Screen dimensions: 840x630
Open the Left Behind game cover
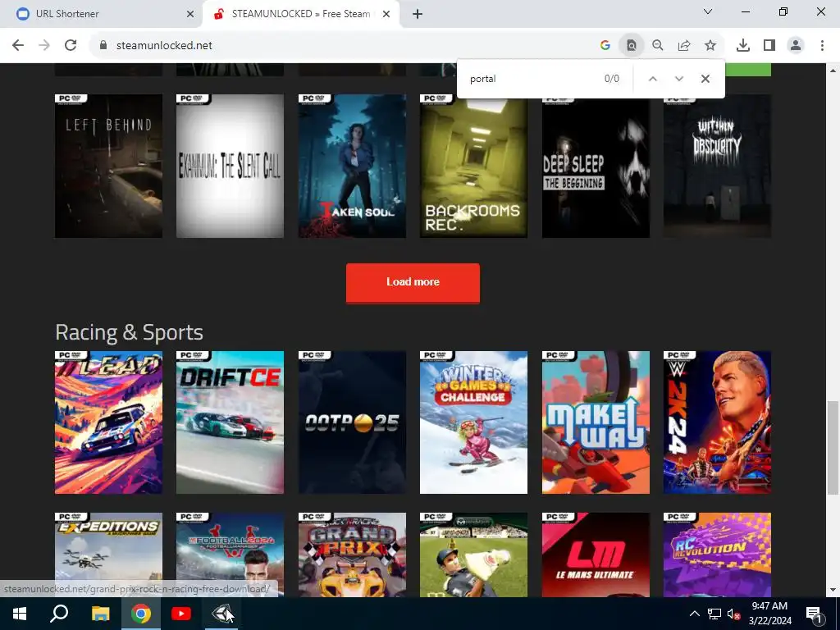(x=109, y=166)
